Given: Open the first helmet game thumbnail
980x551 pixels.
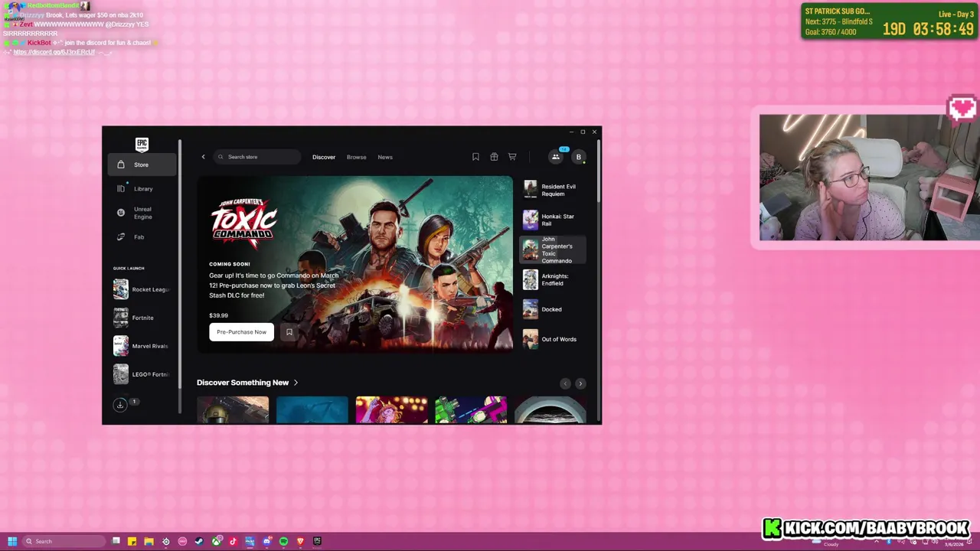Looking at the screenshot, I should click(233, 410).
